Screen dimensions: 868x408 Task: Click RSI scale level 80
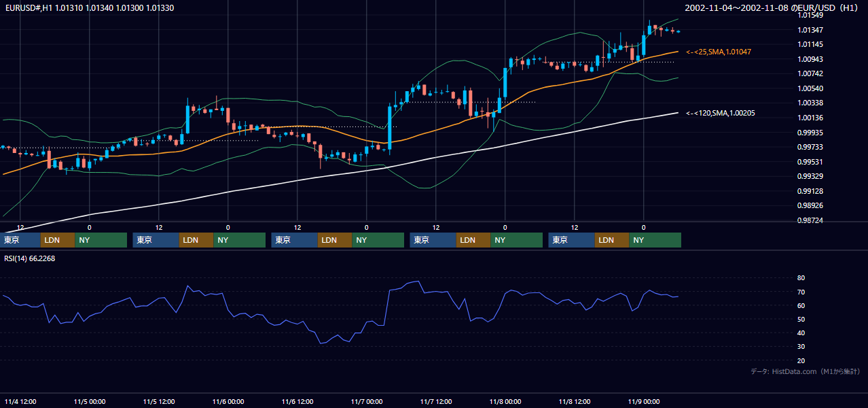coord(801,278)
